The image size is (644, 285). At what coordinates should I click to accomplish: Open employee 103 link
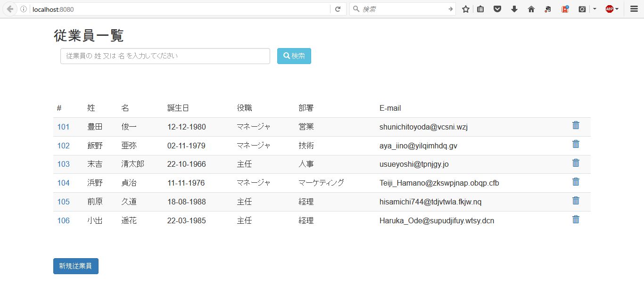(x=63, y=164)
